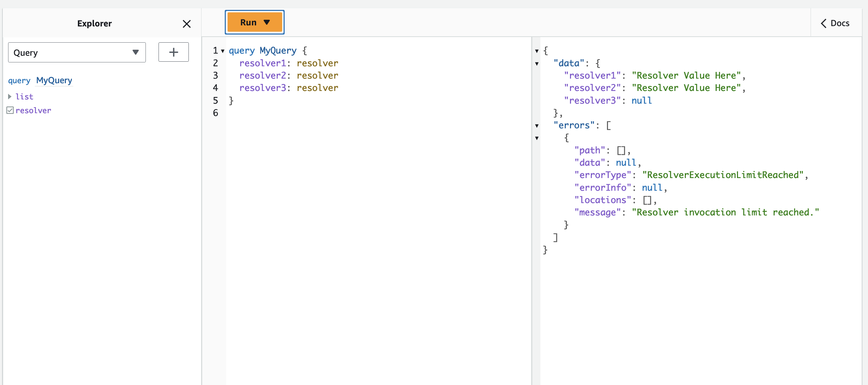Click the resolver2 field text in the editor
This screenshot has height=385, width=868.
pyautogui.click(x=262, y=75)
